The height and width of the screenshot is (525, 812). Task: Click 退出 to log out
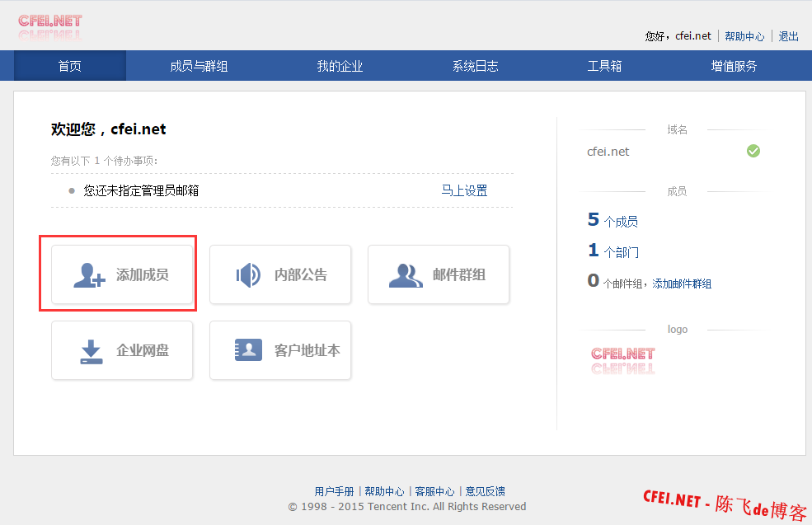[x=789, y=36]
